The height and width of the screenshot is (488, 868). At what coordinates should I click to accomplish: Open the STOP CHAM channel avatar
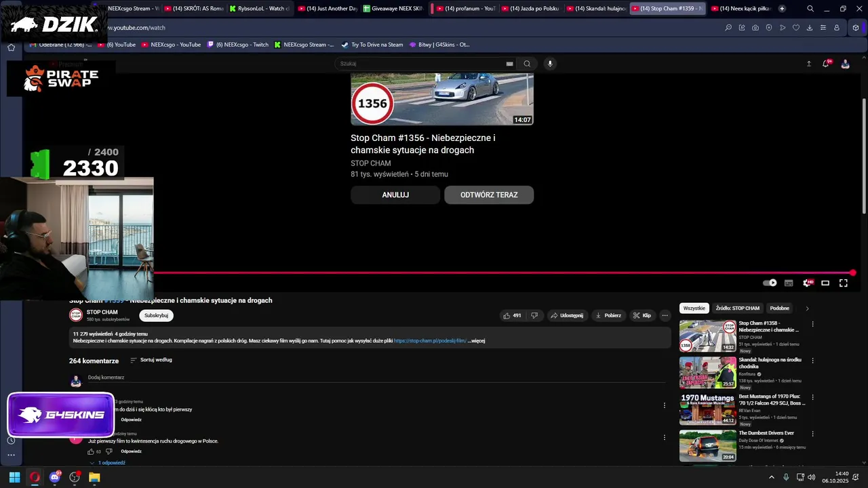(x=76, y=315)
